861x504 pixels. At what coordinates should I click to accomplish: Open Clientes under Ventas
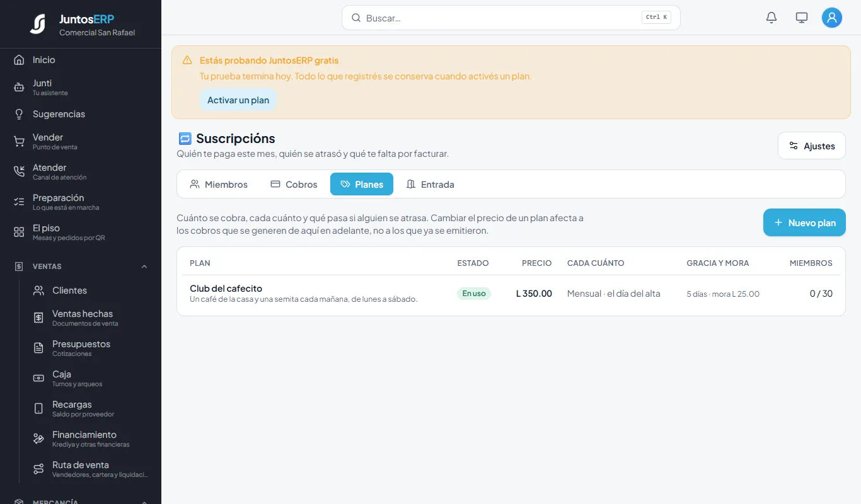tap(90, 290)
